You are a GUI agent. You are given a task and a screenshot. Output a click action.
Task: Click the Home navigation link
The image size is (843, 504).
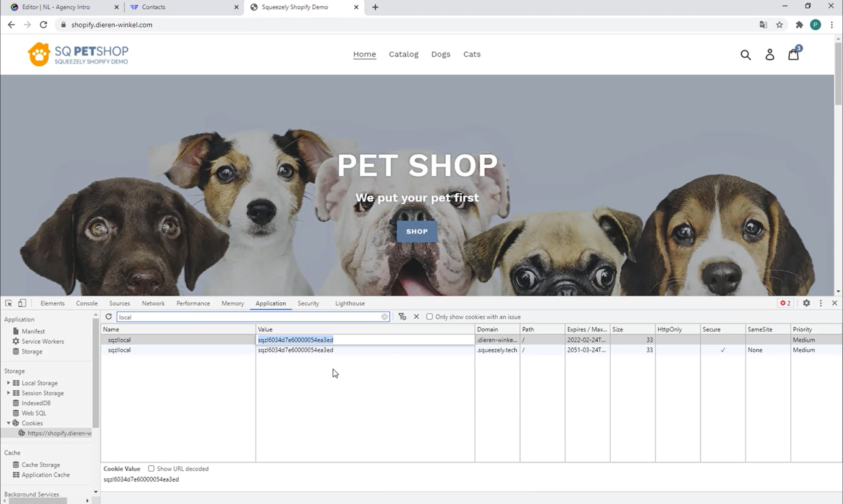[x=364, y=54]
